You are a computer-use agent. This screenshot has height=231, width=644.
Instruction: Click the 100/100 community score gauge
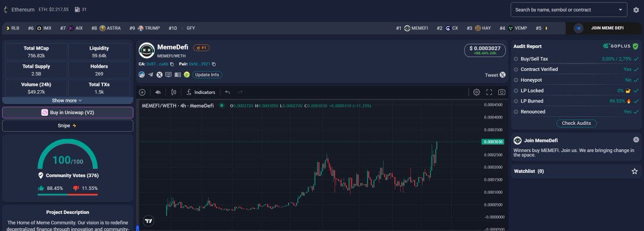[x=68, y=155]
